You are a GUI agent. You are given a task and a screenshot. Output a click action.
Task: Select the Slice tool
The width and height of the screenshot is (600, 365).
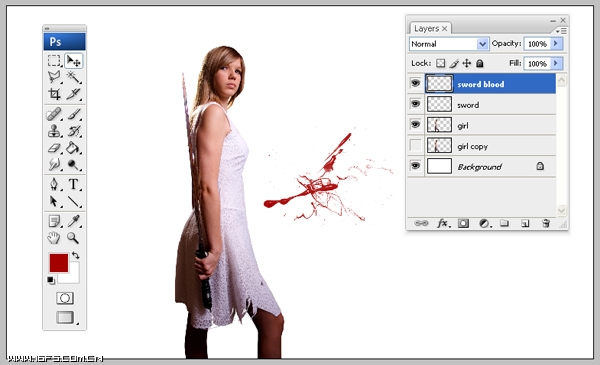[x=73, y=94]
